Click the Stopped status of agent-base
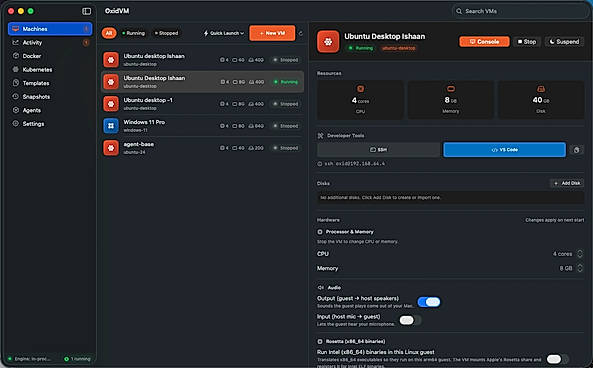This screenshot has width=593, height=368. 286,148
